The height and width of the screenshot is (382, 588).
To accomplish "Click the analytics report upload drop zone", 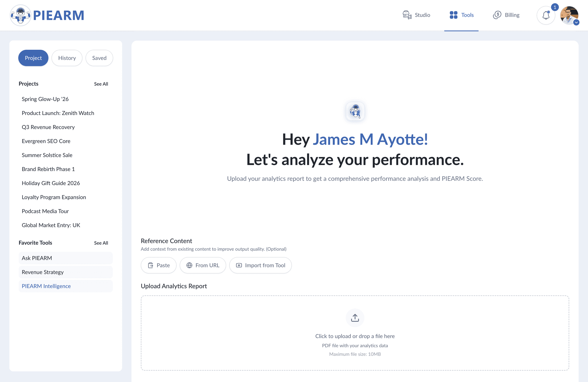I will (355, 333).
